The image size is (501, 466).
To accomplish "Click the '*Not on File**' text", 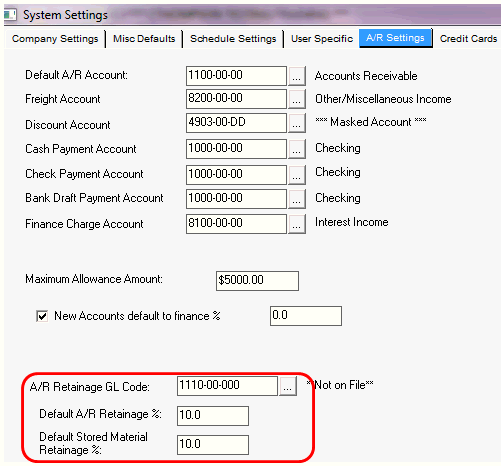I will point(340,385).
